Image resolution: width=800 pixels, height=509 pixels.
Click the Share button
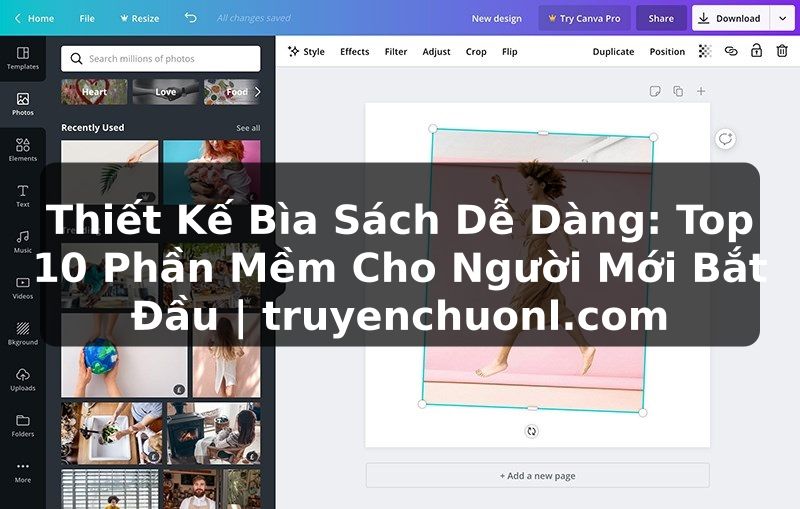point(661,18)
